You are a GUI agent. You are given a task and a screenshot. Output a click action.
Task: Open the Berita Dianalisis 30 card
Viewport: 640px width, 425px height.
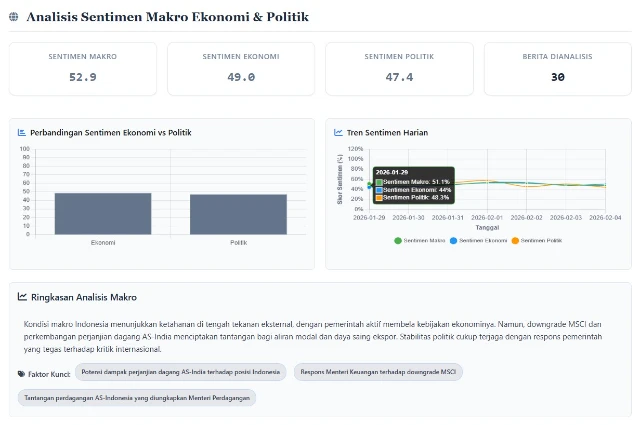pos(557,68)
